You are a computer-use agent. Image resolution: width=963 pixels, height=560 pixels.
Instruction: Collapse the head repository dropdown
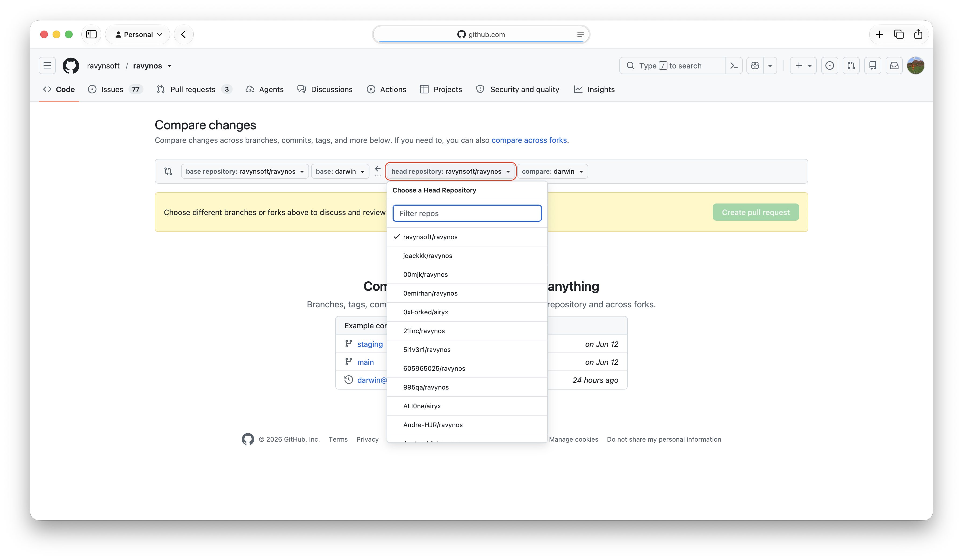[451, 171]
